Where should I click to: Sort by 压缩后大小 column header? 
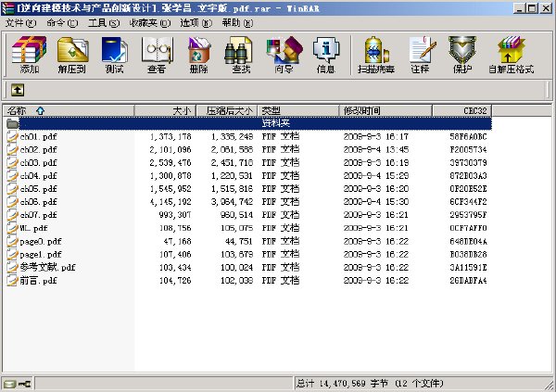227,110
